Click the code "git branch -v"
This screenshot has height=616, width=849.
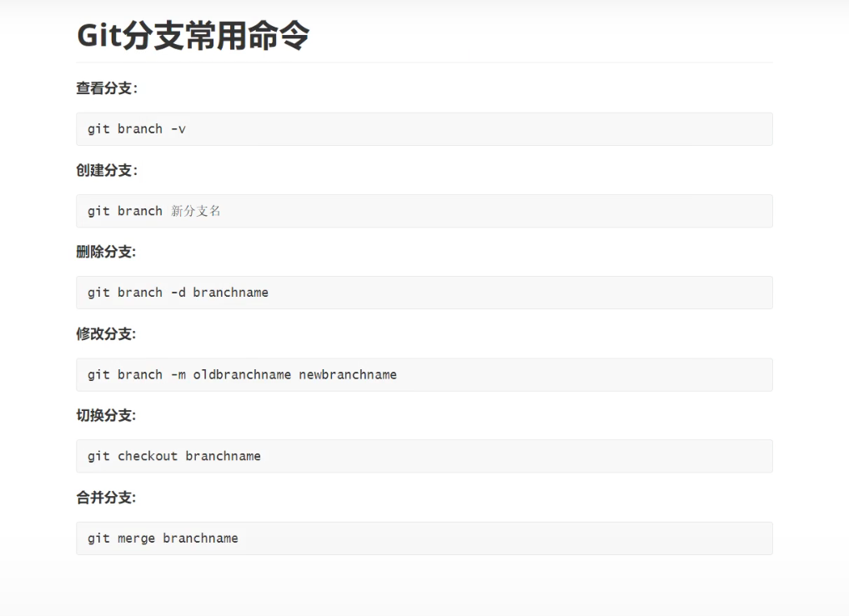(137, 129)
